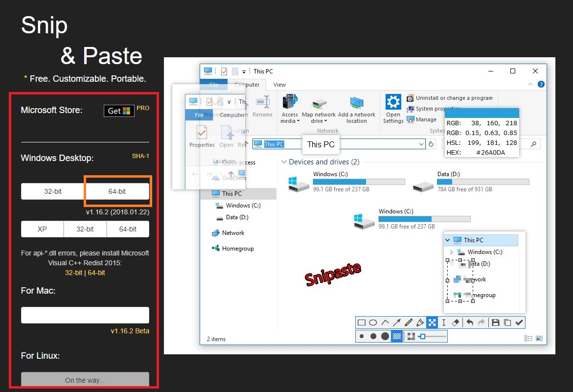The image size is (573, 392).
Task: Click the XP download button
Action: (42, 229)
